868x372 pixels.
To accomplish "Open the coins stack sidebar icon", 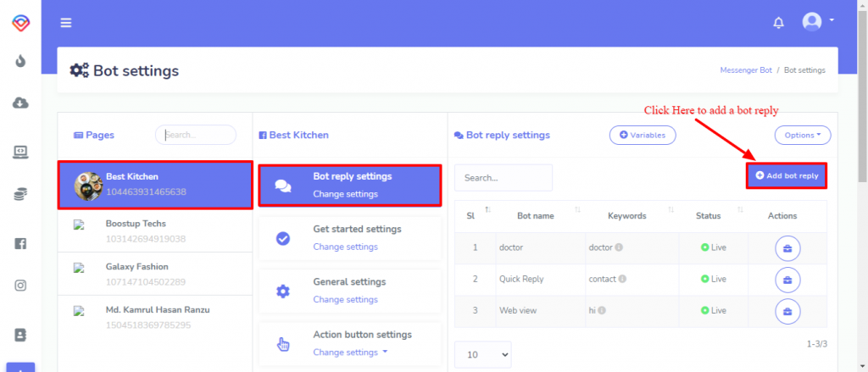I will pyautogui.click(x=20, y=194).
